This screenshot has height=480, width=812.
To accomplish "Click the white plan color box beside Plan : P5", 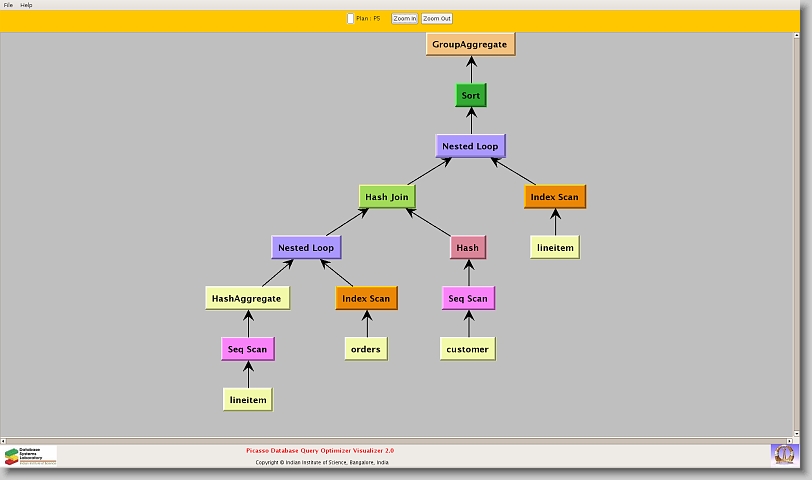I will [350, 18].
